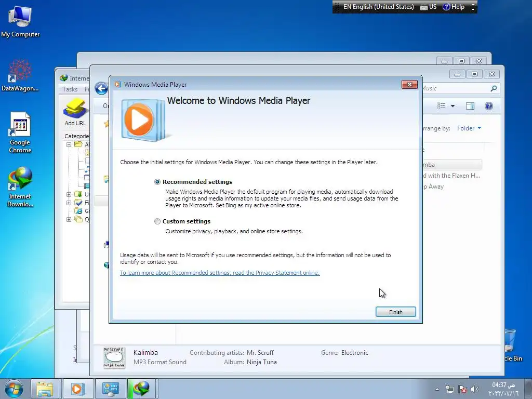Click the volume speaker tray icon

pos(475,389)
